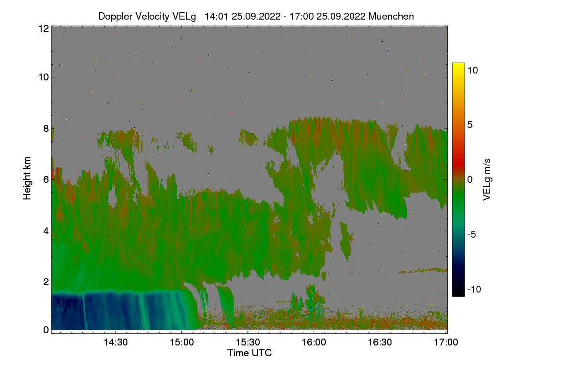588x392 pixels.
Task: Click the height axis label 12
Action: click(x=43, y=28)
